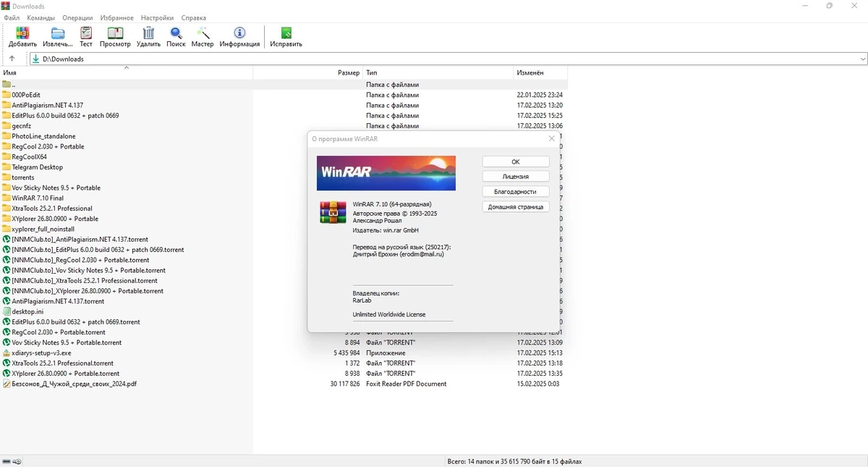Select Vov Sticky Notes 9.5 + Portable folder

click(x=56, y=188)
